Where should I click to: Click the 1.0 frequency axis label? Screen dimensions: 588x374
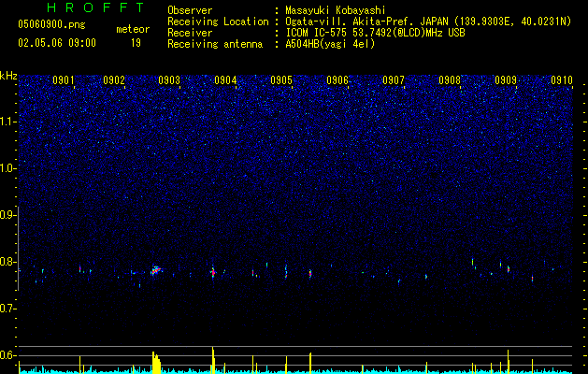click(8, 168)
